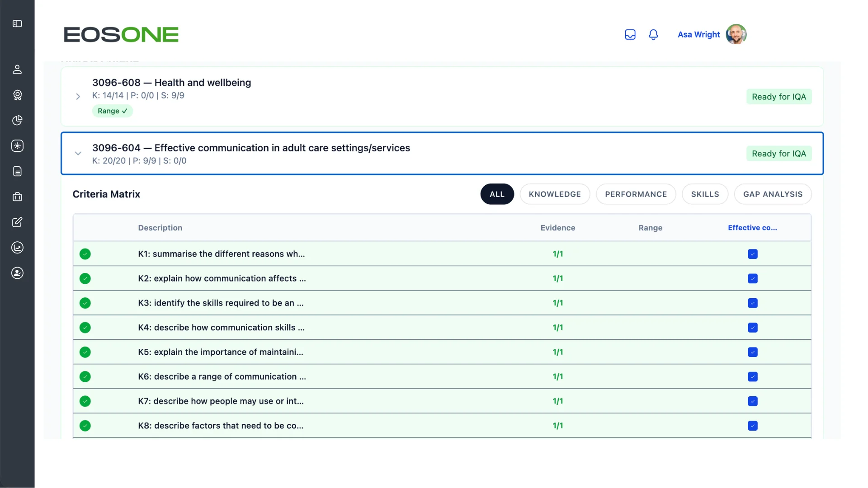
Task: Open the briefcase sidebar icon
Action: click(17, 197)
